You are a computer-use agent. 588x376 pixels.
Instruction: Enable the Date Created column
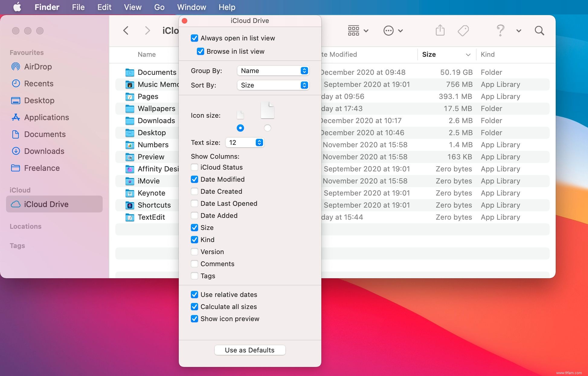click(194, 191)
